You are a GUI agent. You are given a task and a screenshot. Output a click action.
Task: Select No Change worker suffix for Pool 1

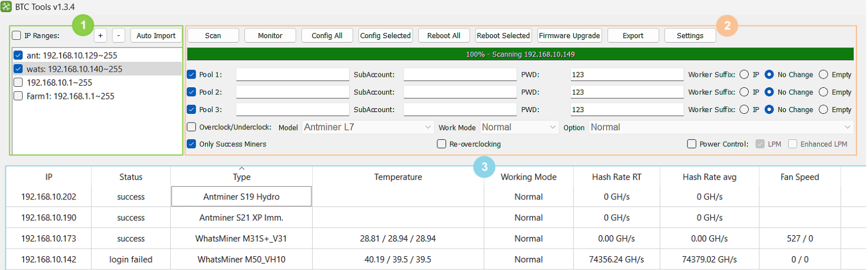point(770,75)
